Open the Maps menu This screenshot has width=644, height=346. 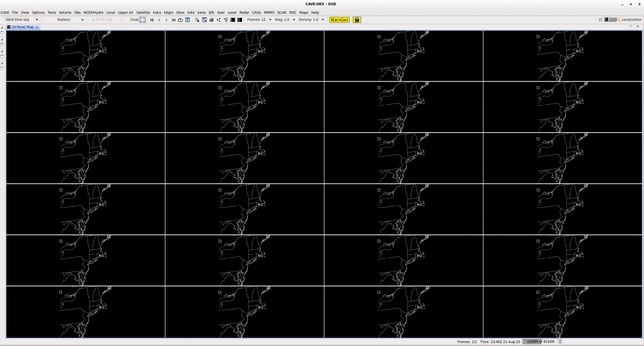(x=304, y=12)
